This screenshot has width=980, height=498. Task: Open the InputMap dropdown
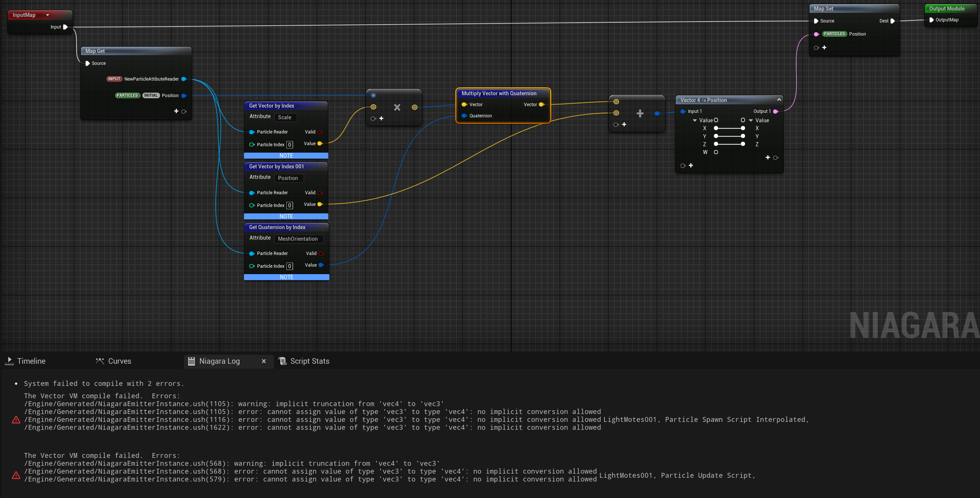[x=47, y=15]
